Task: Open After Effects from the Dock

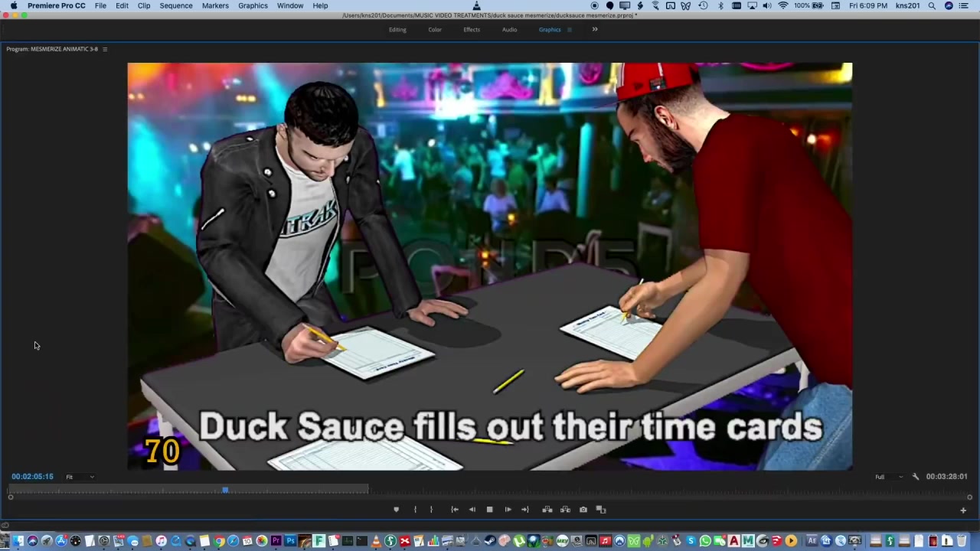Action: pyautogui.click(x=812, y=541)
